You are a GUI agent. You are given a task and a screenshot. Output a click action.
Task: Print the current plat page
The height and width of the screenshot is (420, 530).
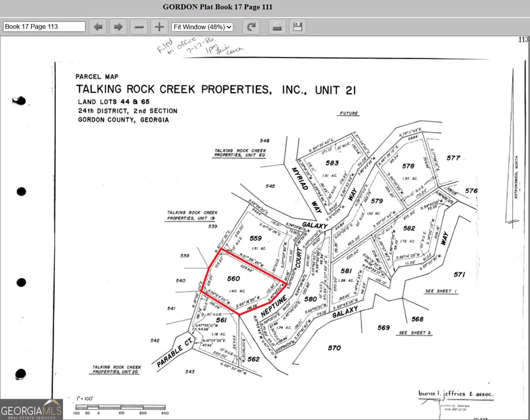[x=277, y=27]
